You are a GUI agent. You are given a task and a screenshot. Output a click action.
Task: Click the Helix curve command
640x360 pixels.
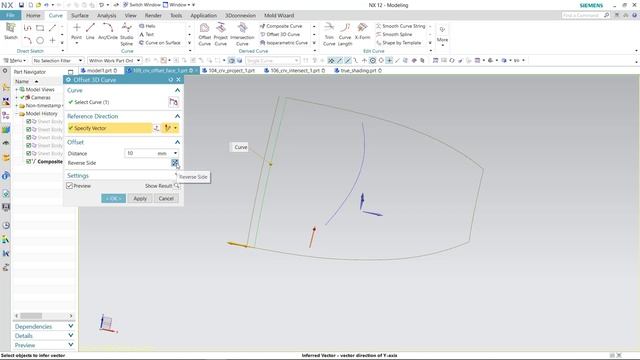[x=147, y=26]
